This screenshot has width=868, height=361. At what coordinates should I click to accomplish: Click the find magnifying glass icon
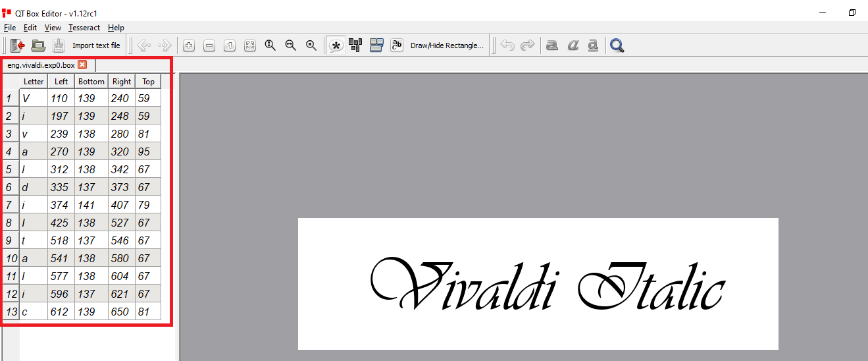617,45
